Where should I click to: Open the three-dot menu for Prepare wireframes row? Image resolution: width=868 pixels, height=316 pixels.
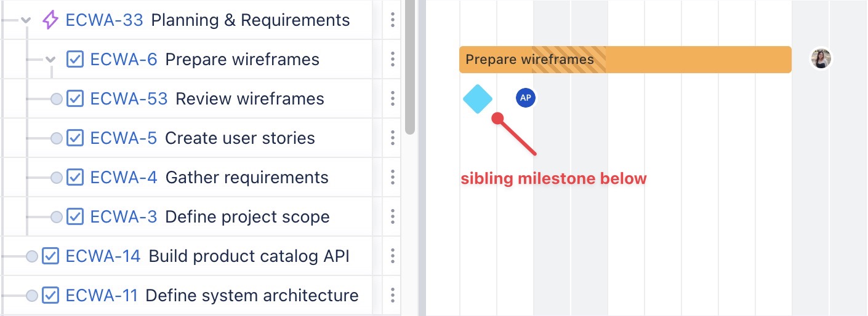point(393,60)
